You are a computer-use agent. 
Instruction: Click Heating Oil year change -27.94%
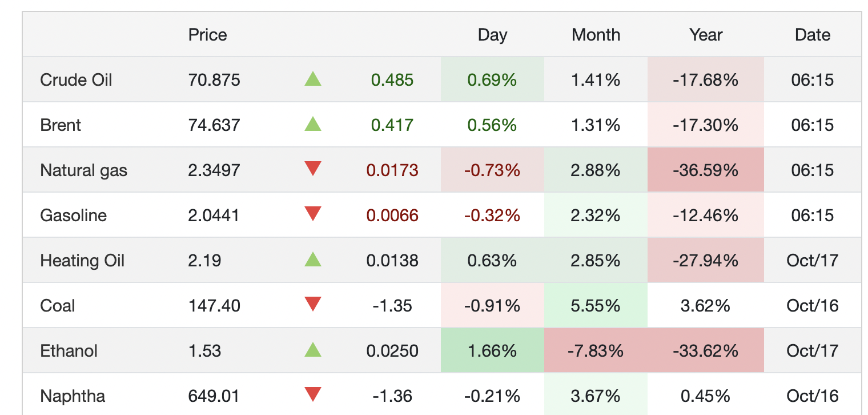pos(706,261)
